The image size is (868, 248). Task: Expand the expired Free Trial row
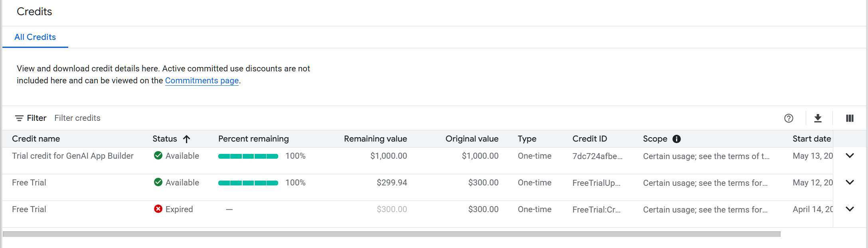click(x=850, y=209)
